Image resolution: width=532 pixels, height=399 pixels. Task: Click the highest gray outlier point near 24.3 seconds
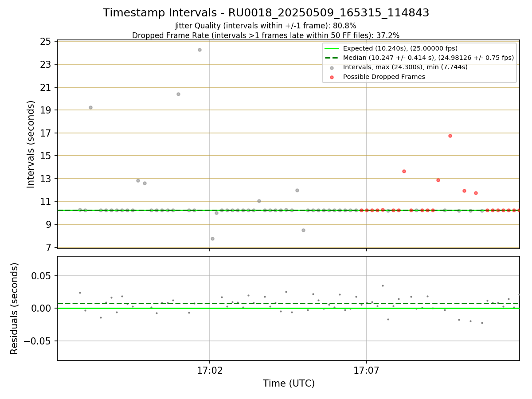(199, 50)
